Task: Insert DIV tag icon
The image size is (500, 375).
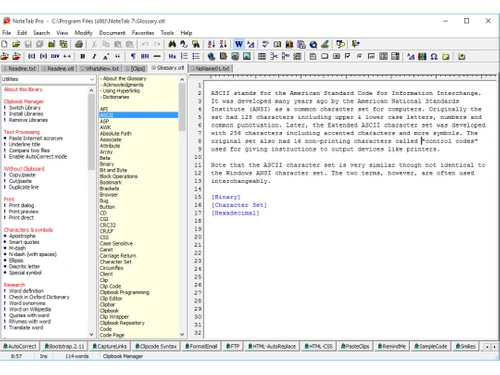Action: [55, 56]
